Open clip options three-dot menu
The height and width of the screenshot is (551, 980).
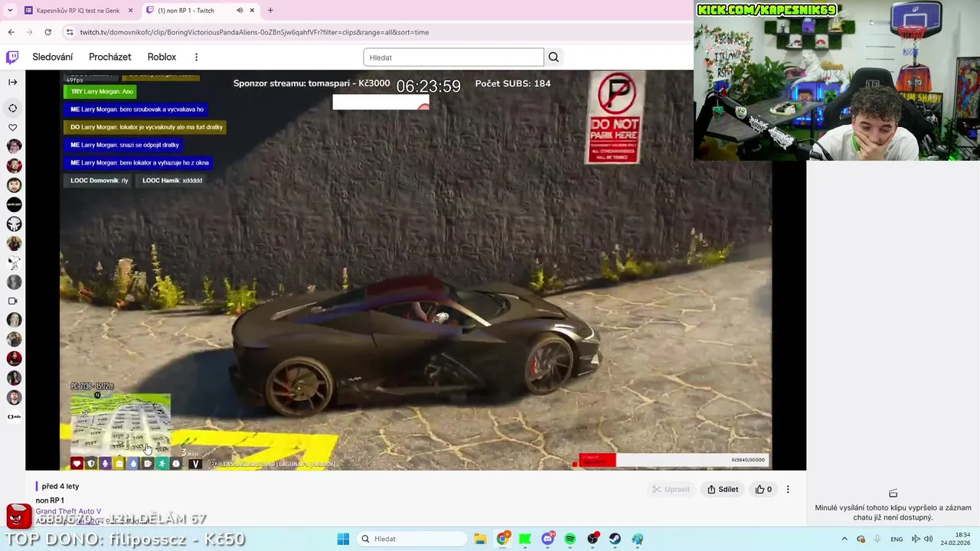tap(788, 489)
